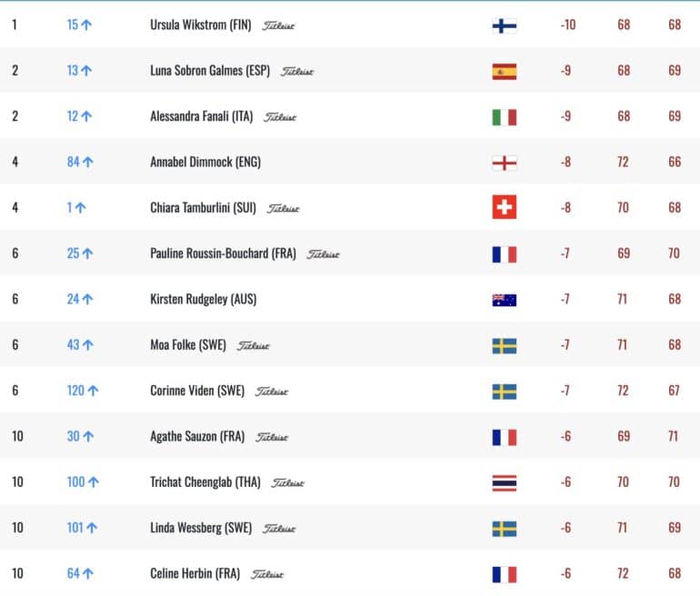Click the Finland flag icon
The height and width of the screenshot is (596, 700).
[504, 25]
